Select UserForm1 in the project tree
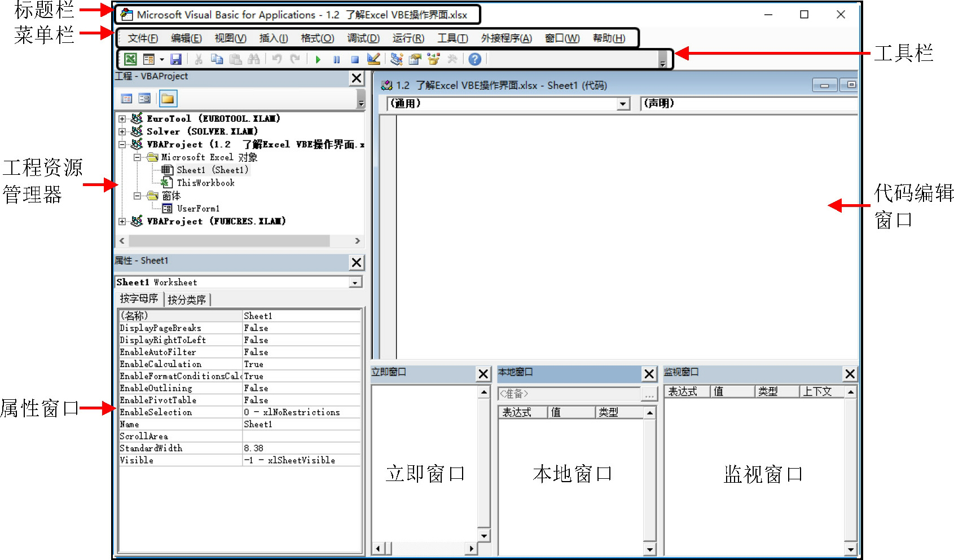 point(198,209)
